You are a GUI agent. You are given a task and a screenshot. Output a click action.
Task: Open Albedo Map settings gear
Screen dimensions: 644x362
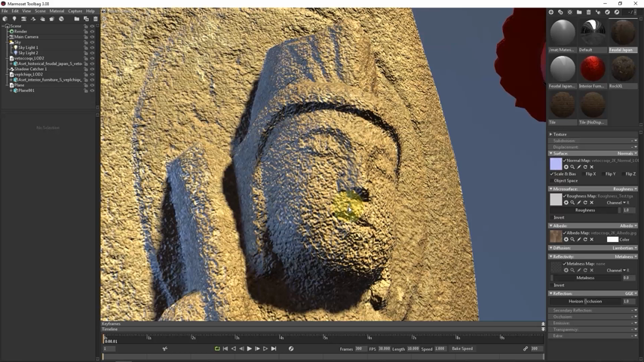[x=566, y=240]
